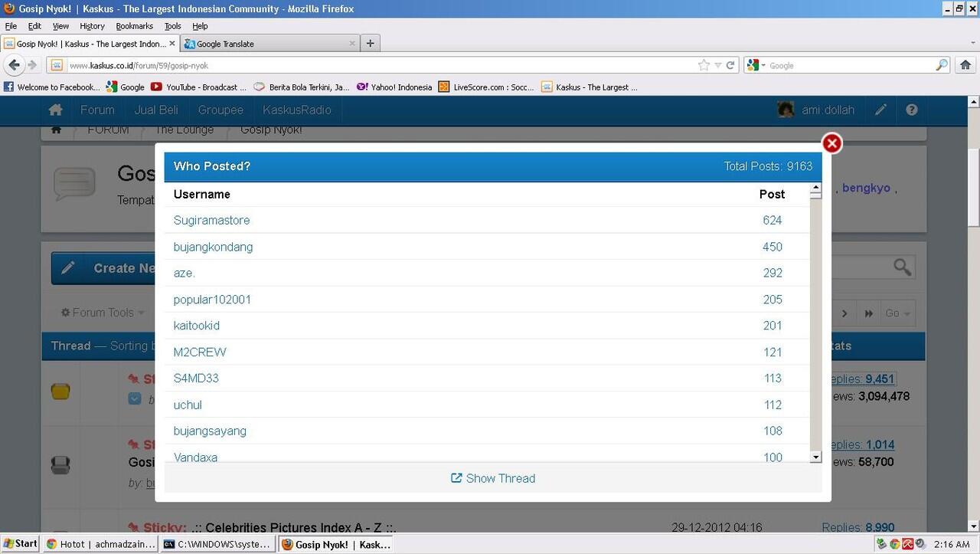Open the Google bookmark

pyautogui.click(x=126, y=87)
